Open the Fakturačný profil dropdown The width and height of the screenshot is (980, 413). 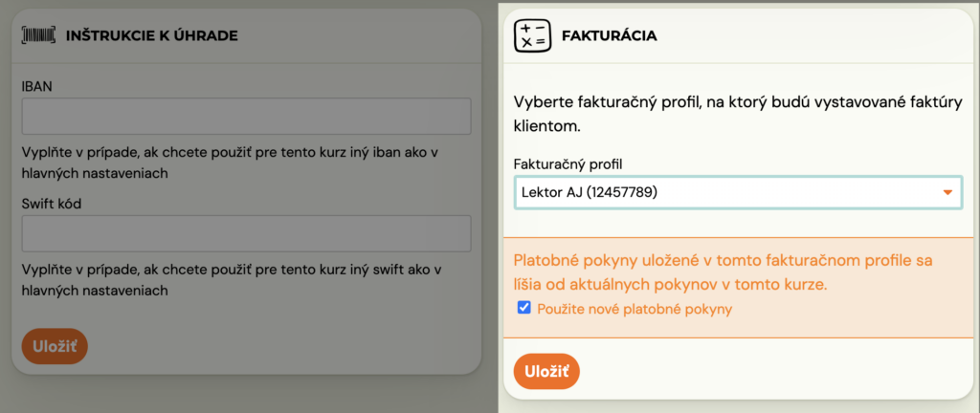point(738,192)
